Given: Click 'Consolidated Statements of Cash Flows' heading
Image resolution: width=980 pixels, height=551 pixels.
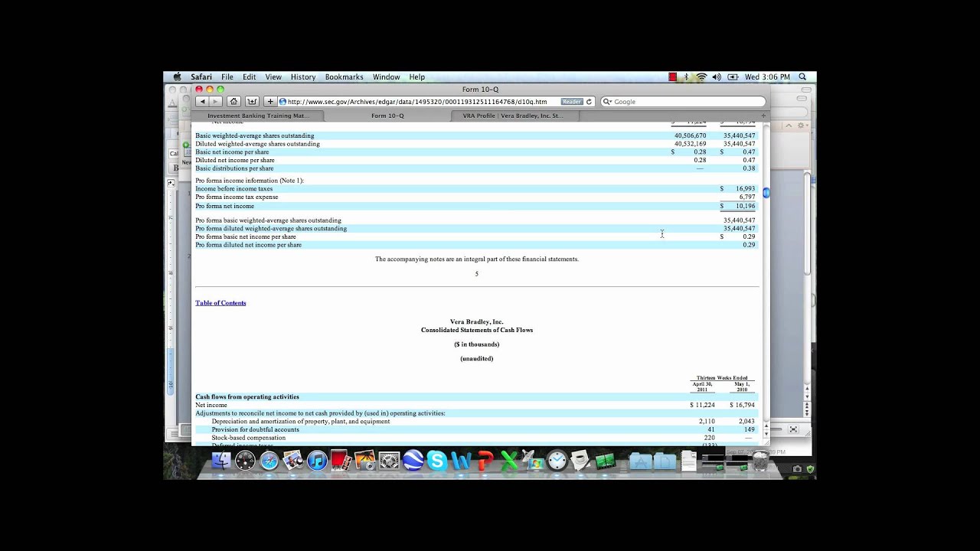Looking at the screenshot, I should pyautogui.click(x=476, y=330).
